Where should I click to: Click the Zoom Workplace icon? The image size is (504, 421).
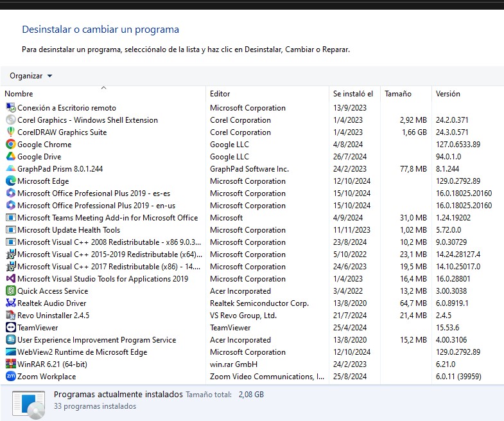11,376
